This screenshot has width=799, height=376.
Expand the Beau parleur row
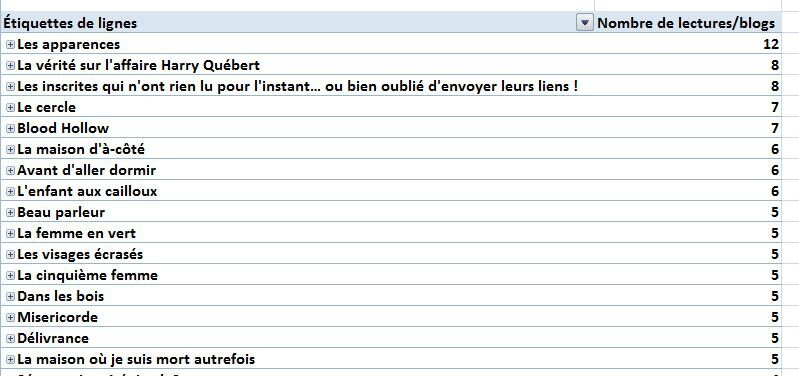tap(10, 212)
